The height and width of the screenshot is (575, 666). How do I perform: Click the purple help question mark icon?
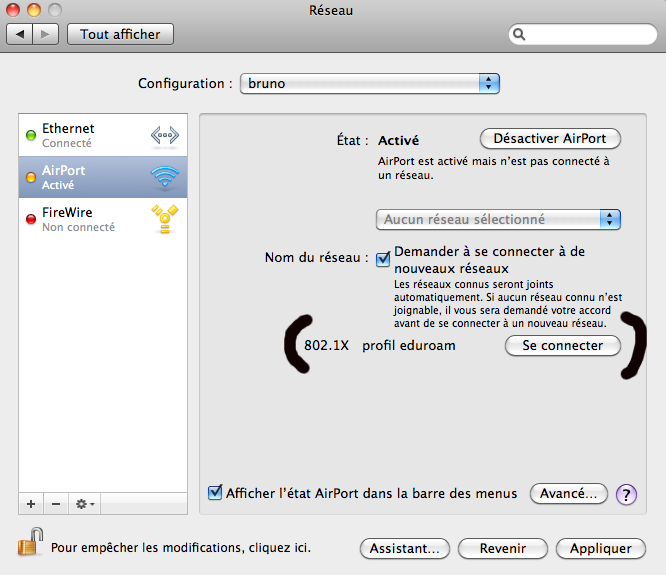[x=627, y=494]
